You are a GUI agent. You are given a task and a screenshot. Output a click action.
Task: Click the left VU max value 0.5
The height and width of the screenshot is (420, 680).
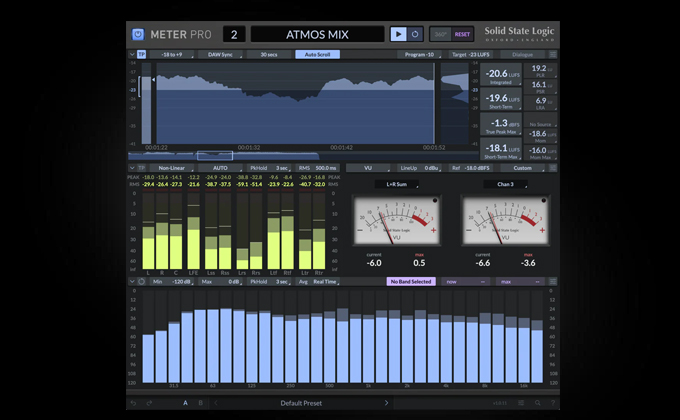(x=419, y=263)
